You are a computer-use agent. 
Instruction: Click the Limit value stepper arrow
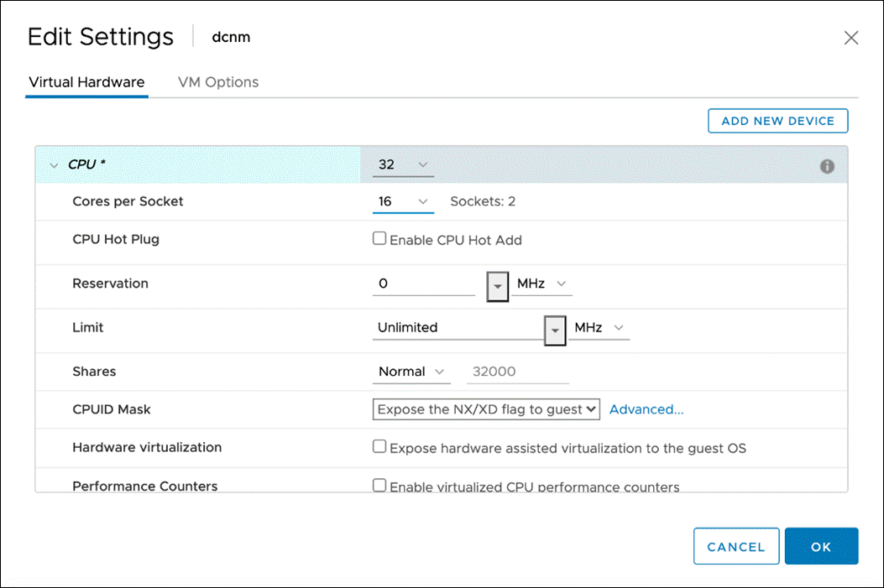(555, 330)
